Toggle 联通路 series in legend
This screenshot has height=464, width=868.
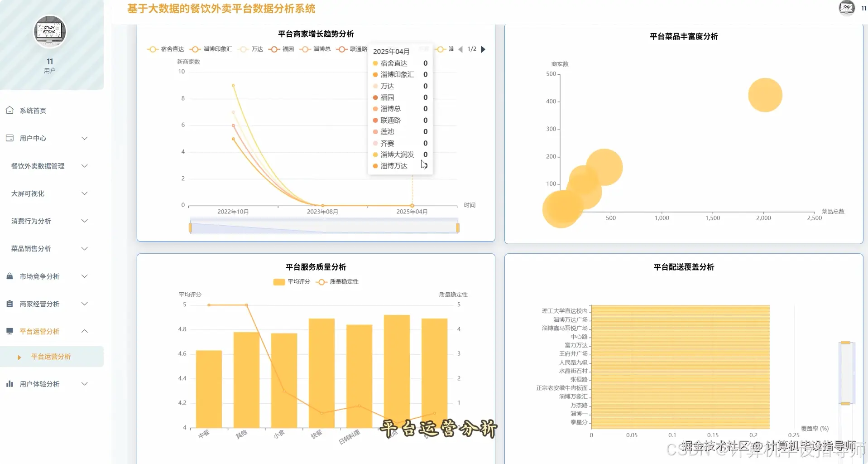[x=352, y=49]
